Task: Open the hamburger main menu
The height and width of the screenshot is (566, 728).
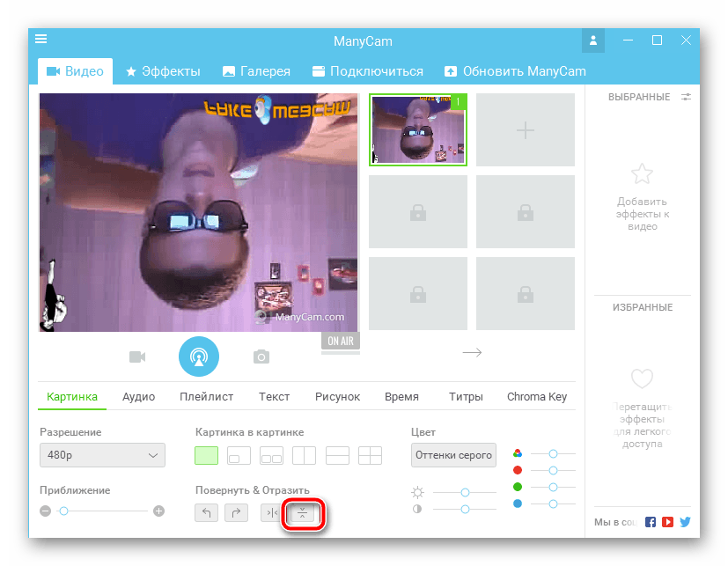Action: point(41,40)
